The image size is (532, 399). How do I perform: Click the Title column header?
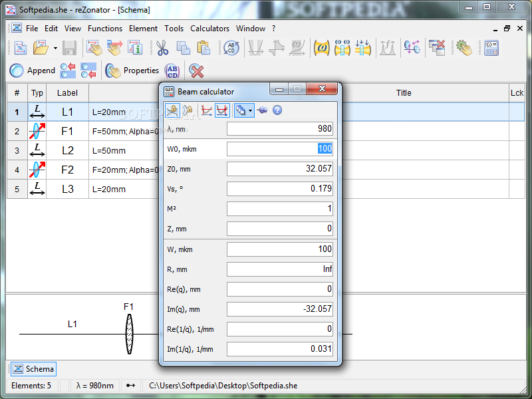point(404,93)
